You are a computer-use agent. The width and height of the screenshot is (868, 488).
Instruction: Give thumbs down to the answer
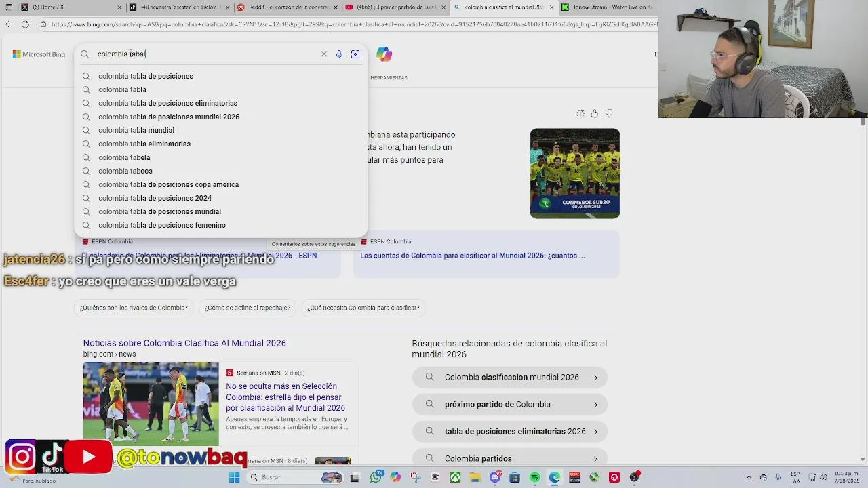click(x=609, y=113)
